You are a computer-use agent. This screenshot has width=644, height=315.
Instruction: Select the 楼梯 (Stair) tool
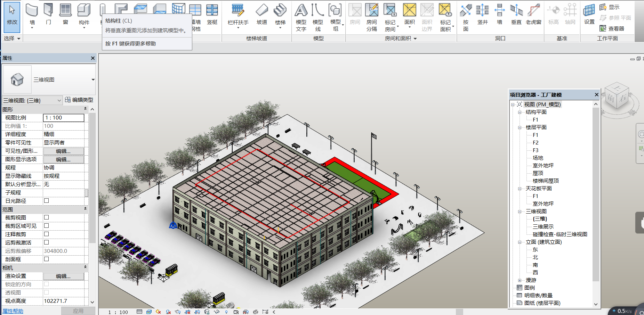[x=280, y=16]
